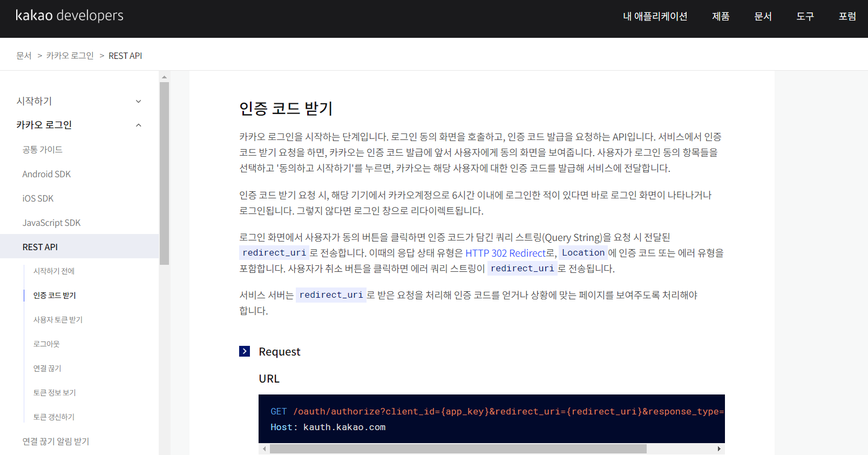The image size is (868, 455).
Task: Jump to 연결 끊기 subsection
Action: click(x=47, y=369)
